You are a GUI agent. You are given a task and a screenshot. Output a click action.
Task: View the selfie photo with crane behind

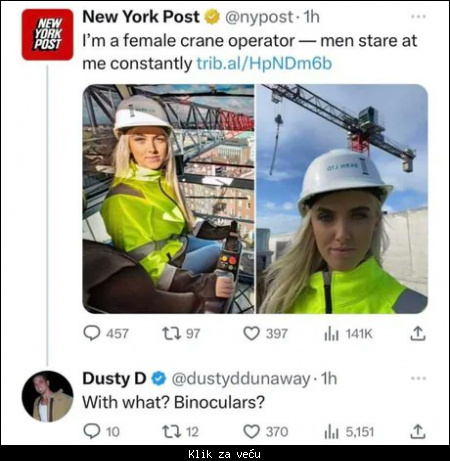[x=342, y=199]
